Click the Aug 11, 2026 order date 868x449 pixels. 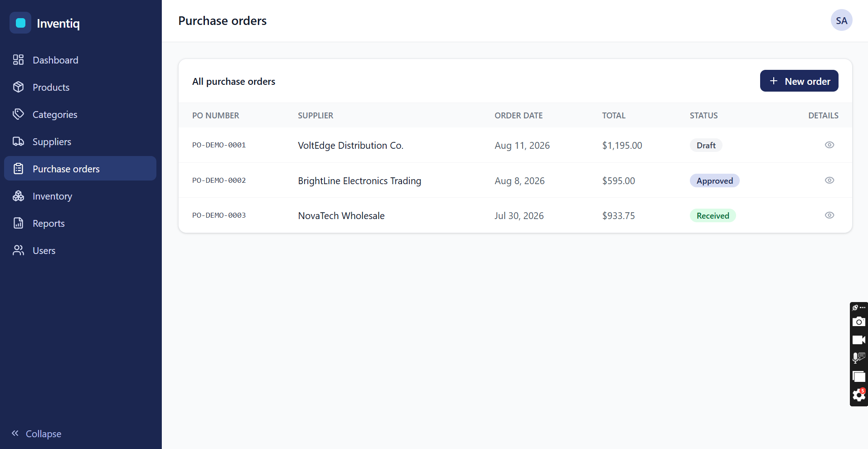point(522,145)
